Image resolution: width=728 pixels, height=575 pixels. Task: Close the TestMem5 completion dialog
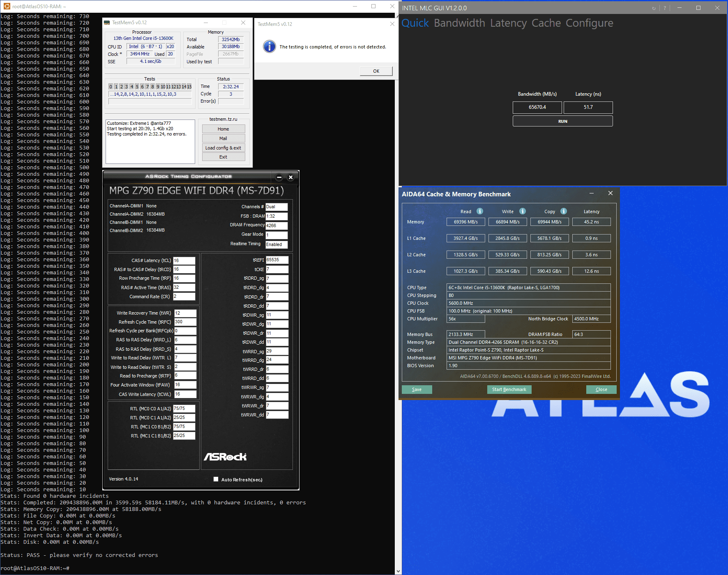tap(392, 24)
